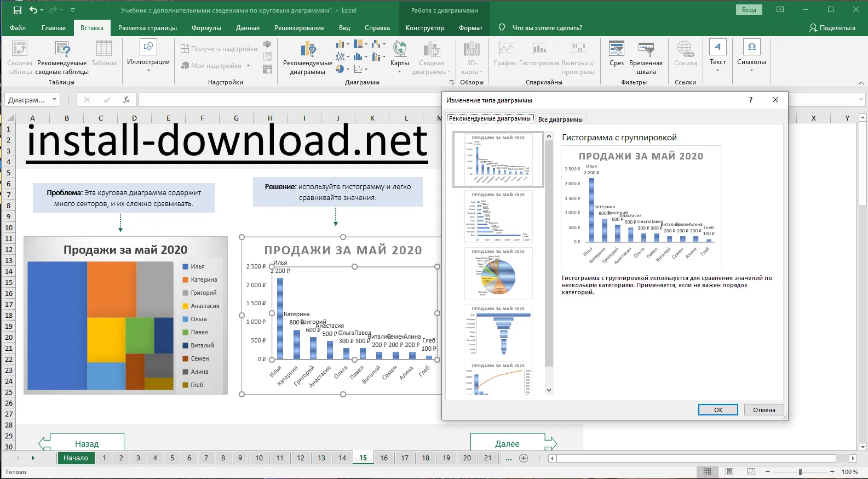The height and width of the screenshot is (479, 868).
Task: Confirm the dialog with the ОК button
Action: pos(718,410)
